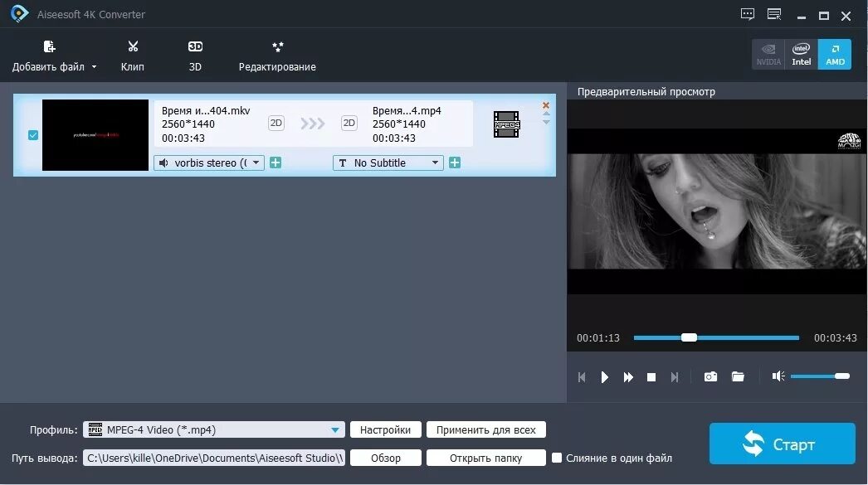Take a snapshot of the preview
The width and height of the screenshot is (868, 485).
coord(710,376)
